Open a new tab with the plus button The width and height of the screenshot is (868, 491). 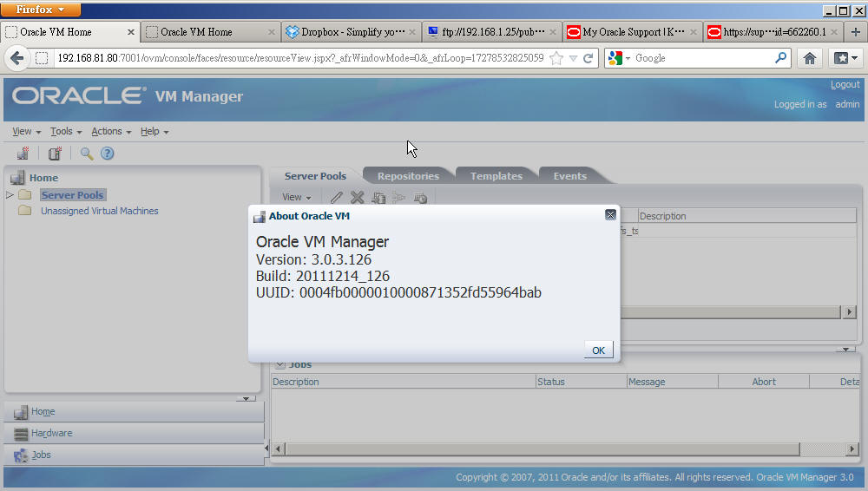coord(855,32)
